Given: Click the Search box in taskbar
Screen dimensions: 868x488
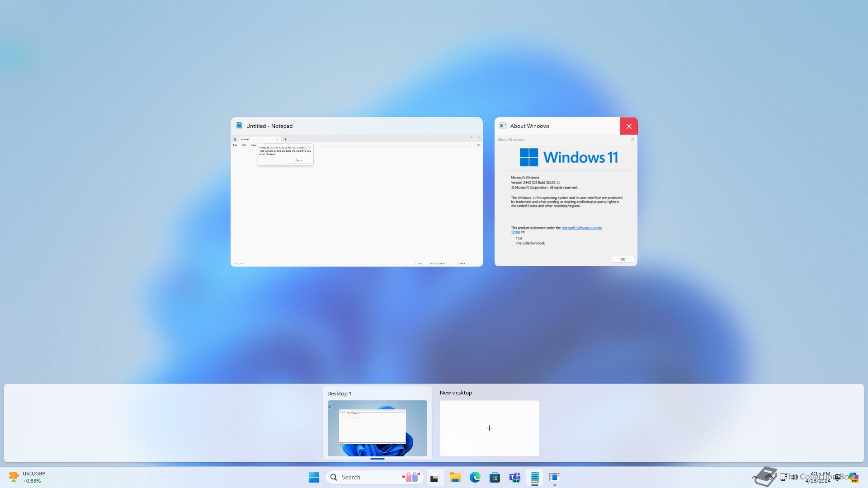Looking at the screenshot, I should [375, 477].
